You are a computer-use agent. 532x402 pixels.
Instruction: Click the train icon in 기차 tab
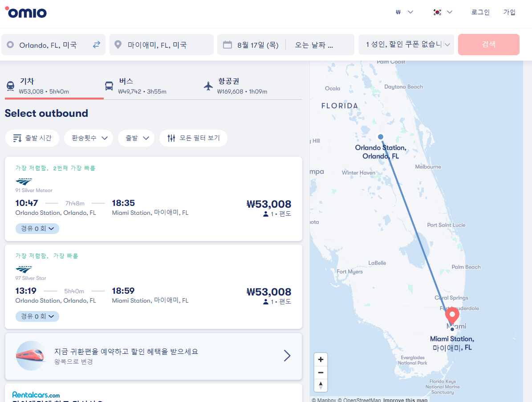click(x=11, y=86)
